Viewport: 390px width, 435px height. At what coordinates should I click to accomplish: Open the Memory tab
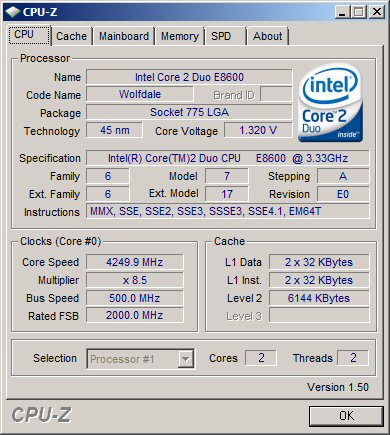pyautogui.click(x=180, y=36)
